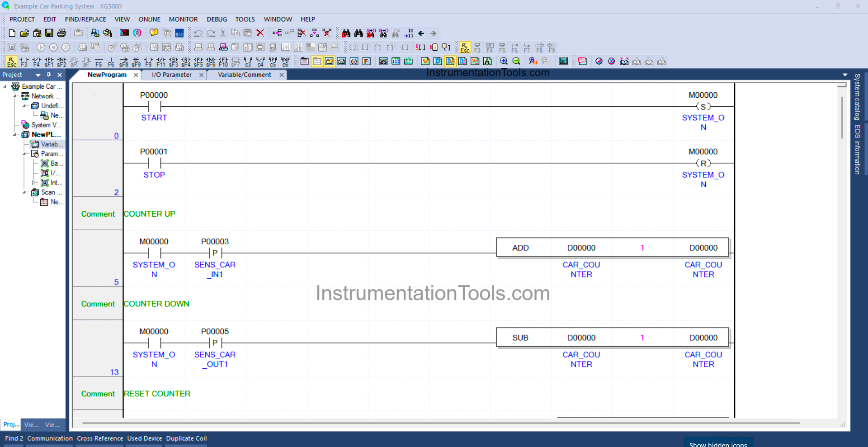
Task: Open the FIND/REPLACE menu
Action: pyautogui.click(x=85, y=19)
